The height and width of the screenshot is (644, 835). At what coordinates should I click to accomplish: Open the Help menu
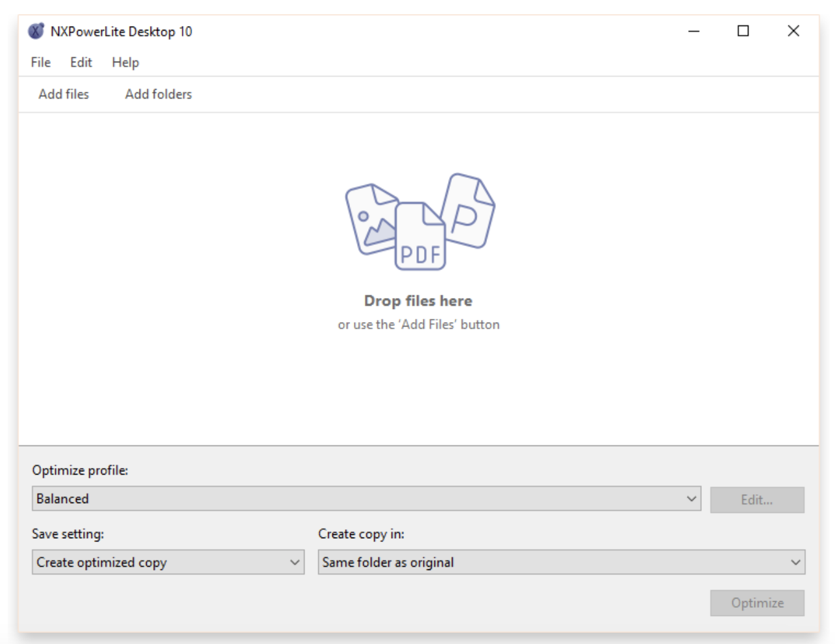pos(125,62)
